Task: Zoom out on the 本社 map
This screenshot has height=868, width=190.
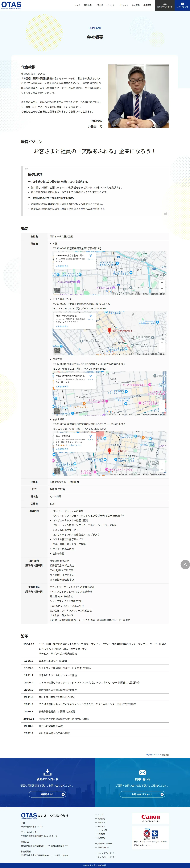Action: 162,289
